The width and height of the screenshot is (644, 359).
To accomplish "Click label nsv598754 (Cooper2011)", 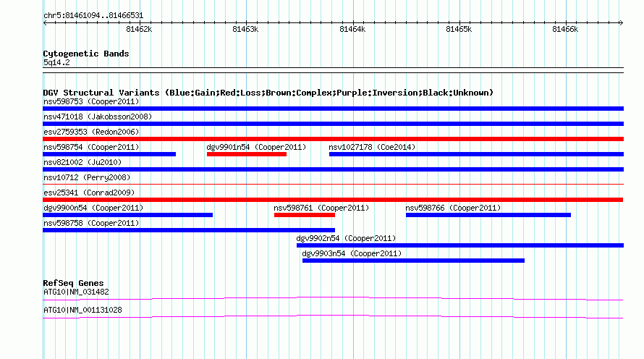I will [x=91, y=147].
